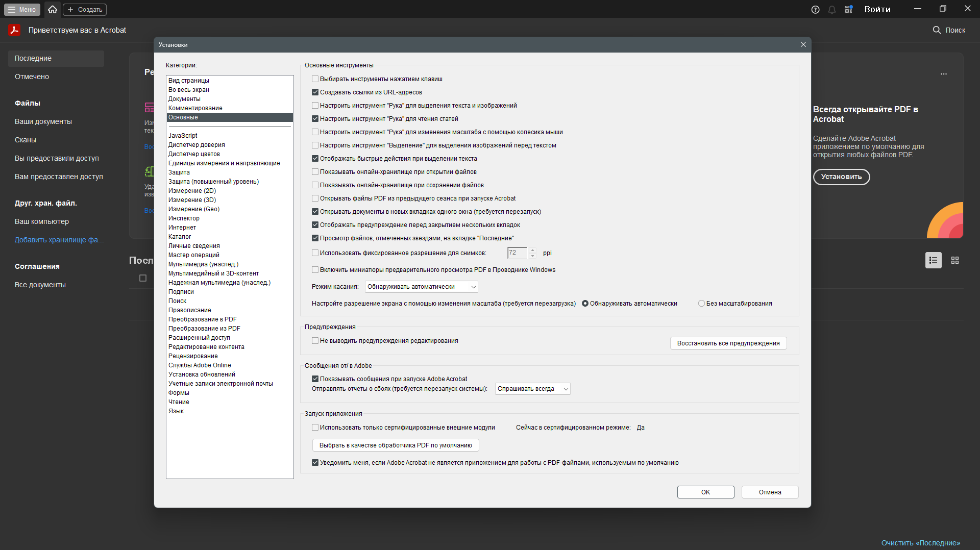Click 'Восстановить все предупреждения' button
This screenshot has height=551, width=980.
(x=728, y=343)
